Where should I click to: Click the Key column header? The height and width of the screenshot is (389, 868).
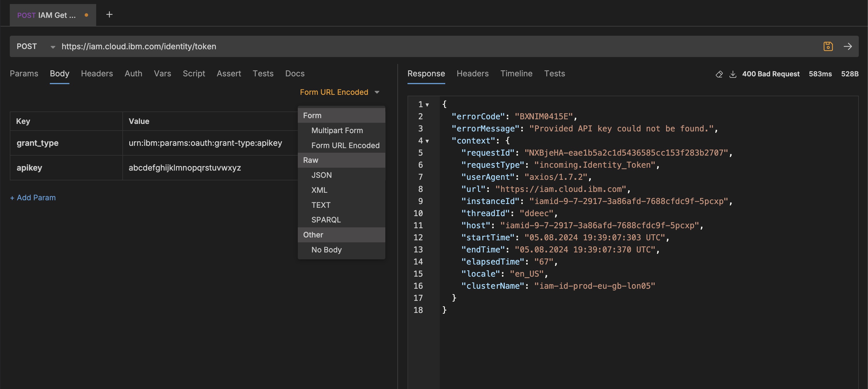coord(66,121)
